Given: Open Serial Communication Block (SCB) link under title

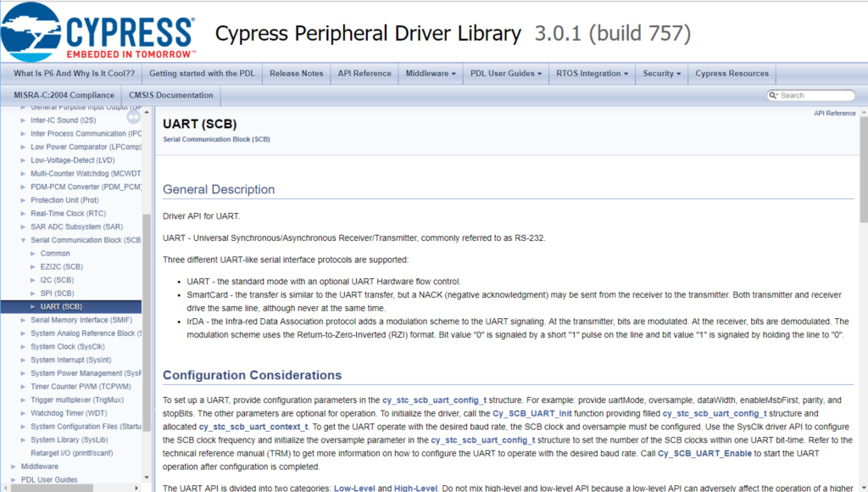Looking at the screenshot, I should coord(216,139).
